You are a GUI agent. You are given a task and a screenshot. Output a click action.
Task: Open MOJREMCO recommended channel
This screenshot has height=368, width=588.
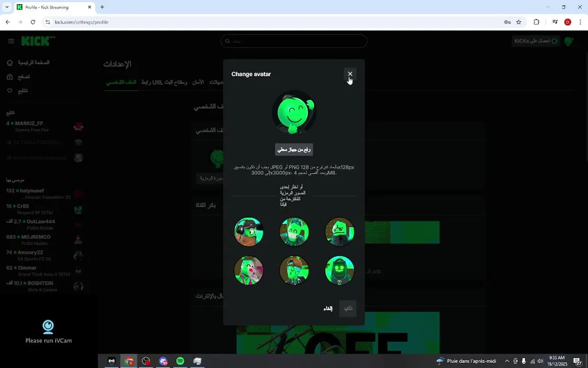(44, 240)
